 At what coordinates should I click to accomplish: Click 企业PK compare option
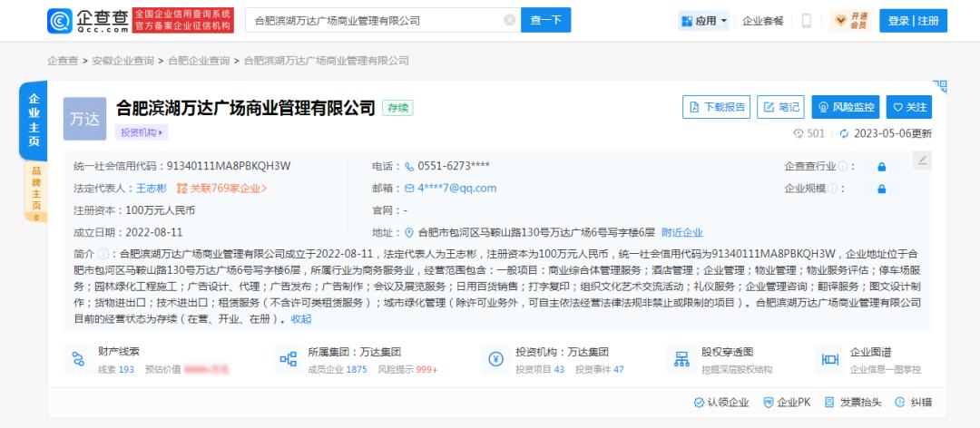point(787,403)
